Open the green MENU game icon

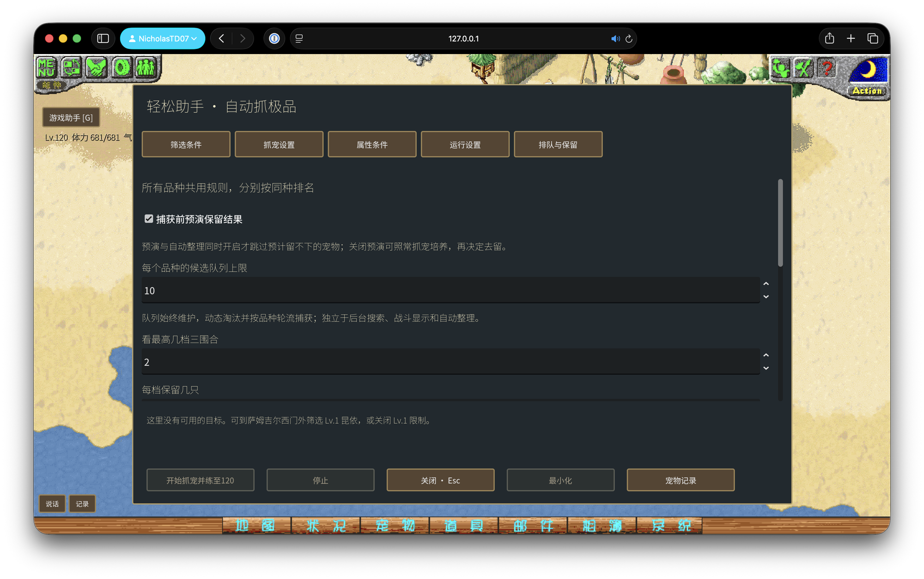click(46, 67)
